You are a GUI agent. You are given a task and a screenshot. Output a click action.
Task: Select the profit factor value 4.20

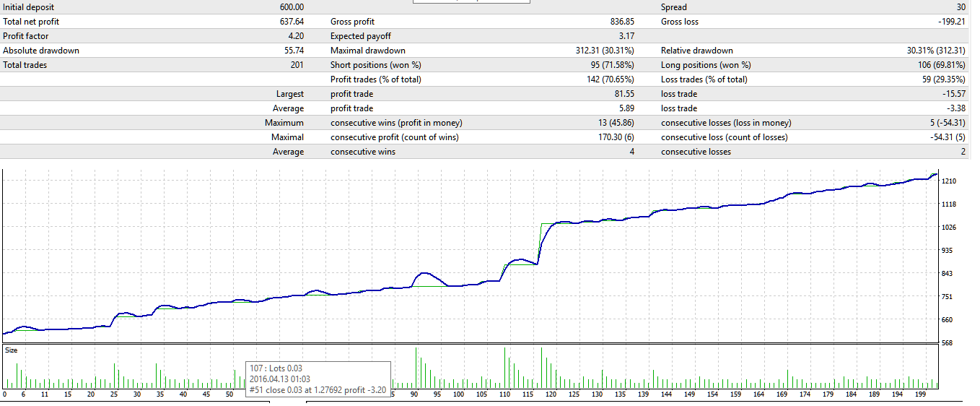pyautogui.click(x=296, y=36)
